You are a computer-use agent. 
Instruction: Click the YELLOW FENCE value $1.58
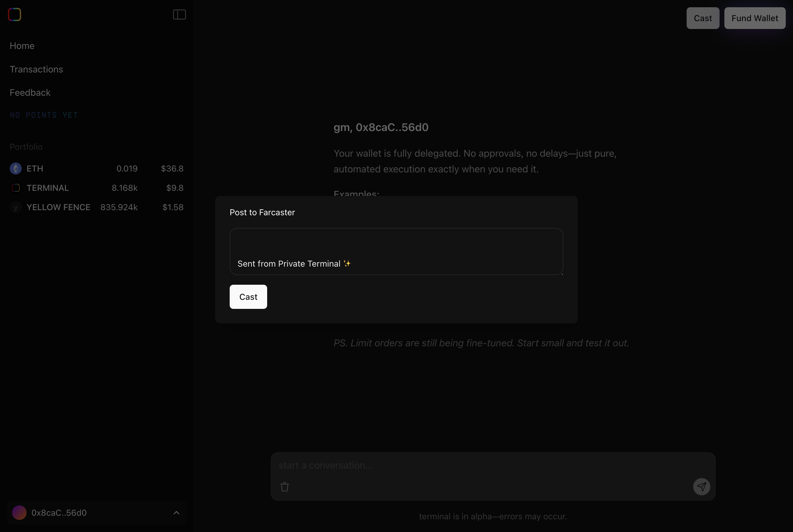tap(173, 207)
